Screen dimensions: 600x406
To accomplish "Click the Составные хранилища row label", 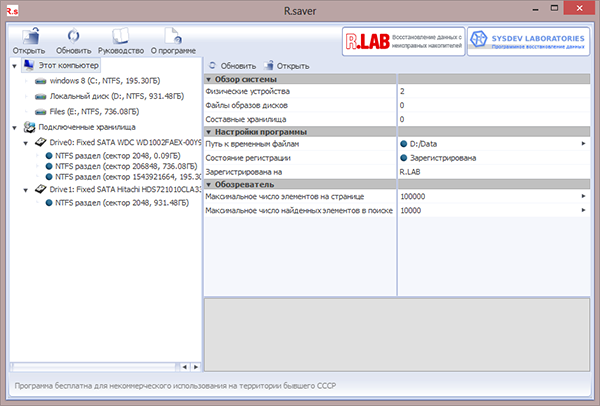I will click(246, 119).
